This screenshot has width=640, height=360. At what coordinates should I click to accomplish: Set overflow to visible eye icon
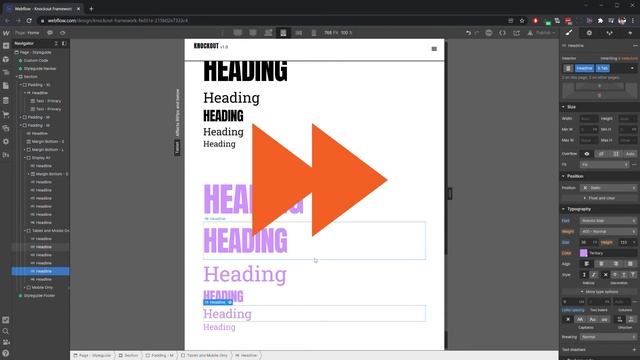coord(587,154)
